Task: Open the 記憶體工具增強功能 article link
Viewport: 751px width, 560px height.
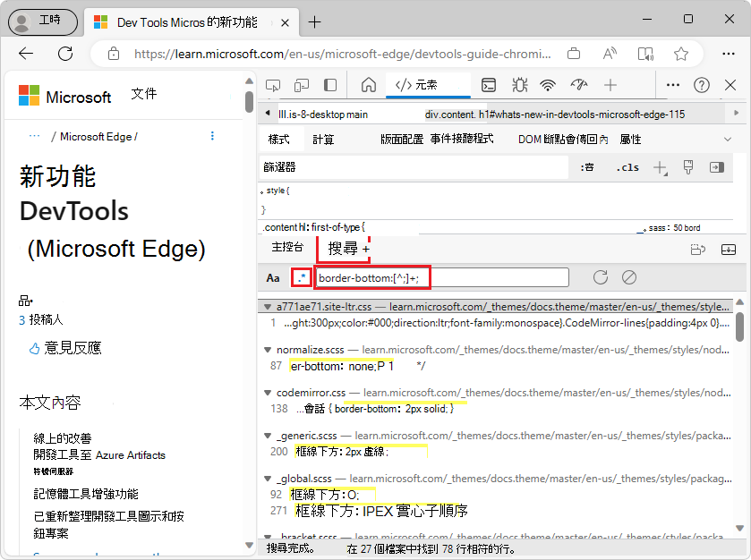Action: [86, 494]
